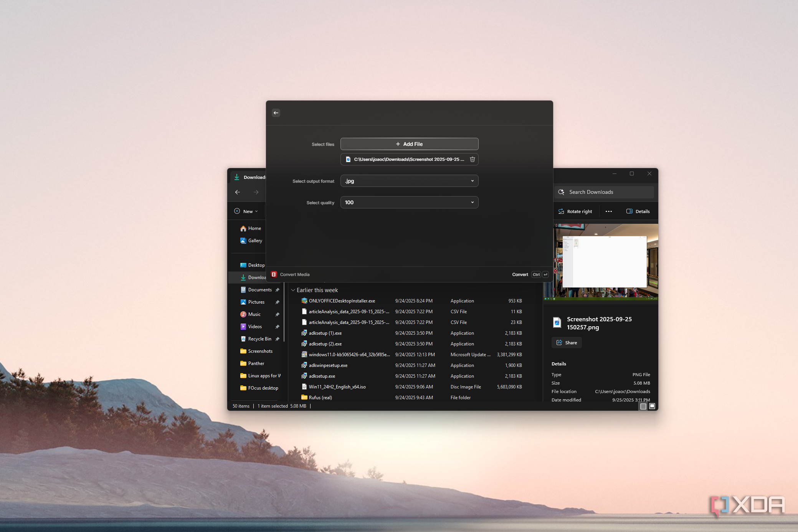The width and height of the screenshot is (798, 532).
Task: Click the Downloads item in sidebar
Action: point(253,278)
